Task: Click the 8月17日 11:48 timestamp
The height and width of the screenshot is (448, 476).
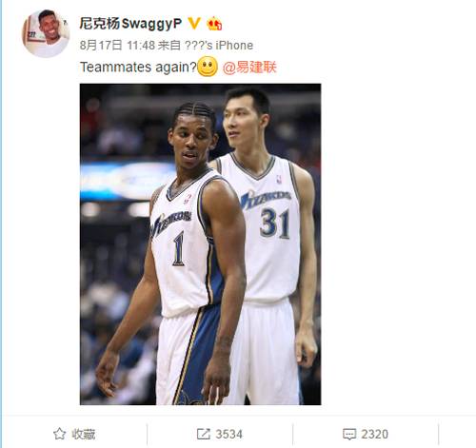Action: click(117, 46)
